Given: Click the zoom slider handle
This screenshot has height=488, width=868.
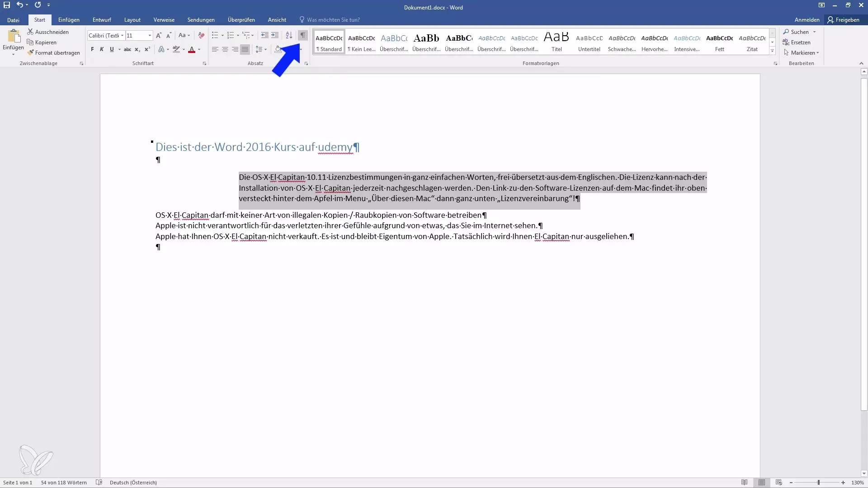Looking at the screenshot, I should 818,483.
